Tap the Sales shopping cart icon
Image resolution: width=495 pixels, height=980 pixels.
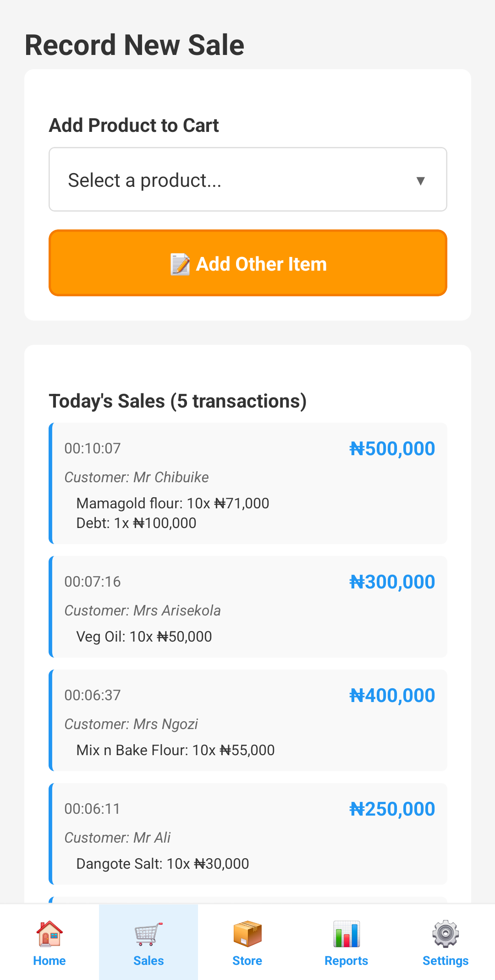(148, 933)
